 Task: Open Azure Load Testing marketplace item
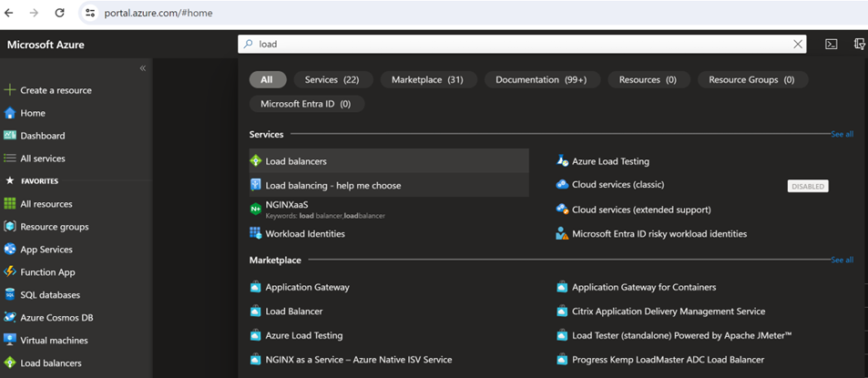pos(304,335)
